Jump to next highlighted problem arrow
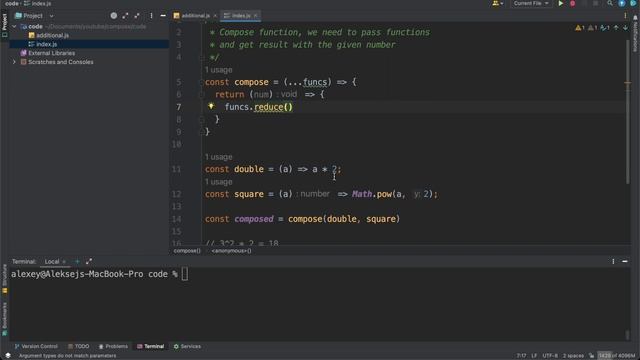The image size is (640, 360). click(625, 28)
